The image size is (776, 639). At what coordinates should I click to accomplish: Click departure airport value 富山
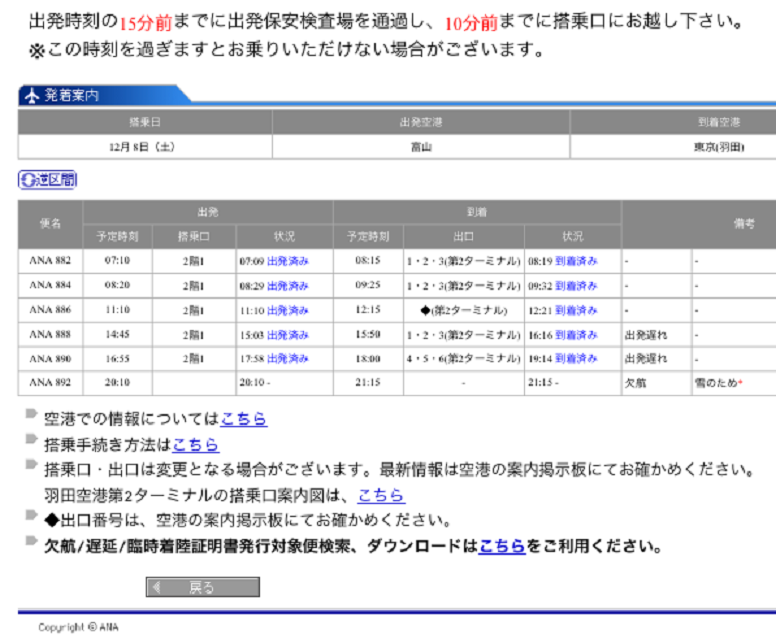[x=421, y=147]
